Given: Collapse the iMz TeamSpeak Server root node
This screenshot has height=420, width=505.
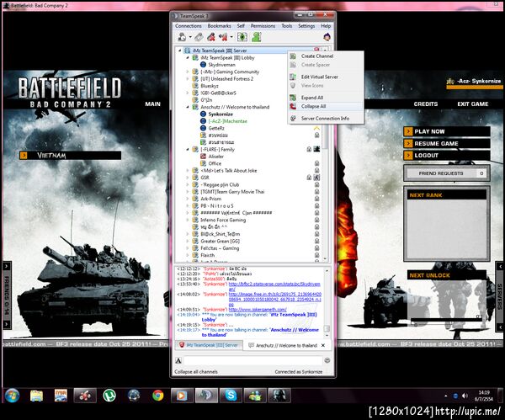Looking at the screenshot, I should [180, 51].
